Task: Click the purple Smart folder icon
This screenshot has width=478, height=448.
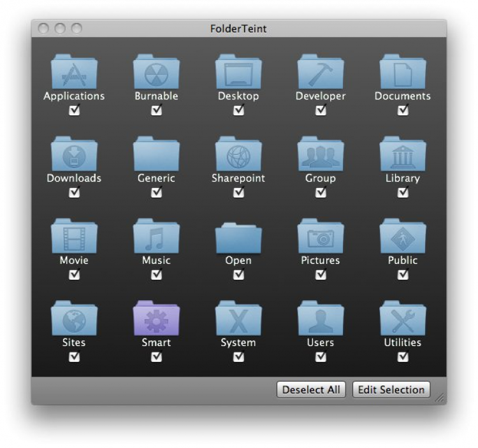Action: 156,318
